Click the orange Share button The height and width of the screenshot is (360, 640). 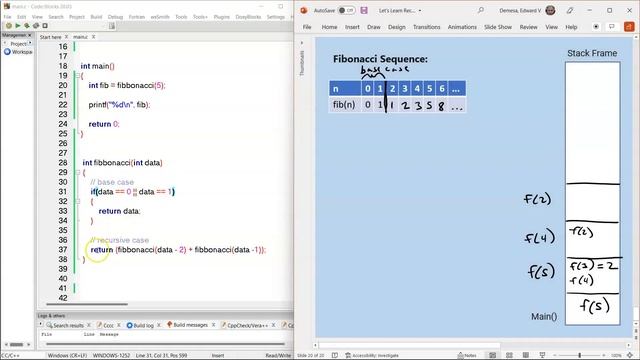click(x=629, y=27)
